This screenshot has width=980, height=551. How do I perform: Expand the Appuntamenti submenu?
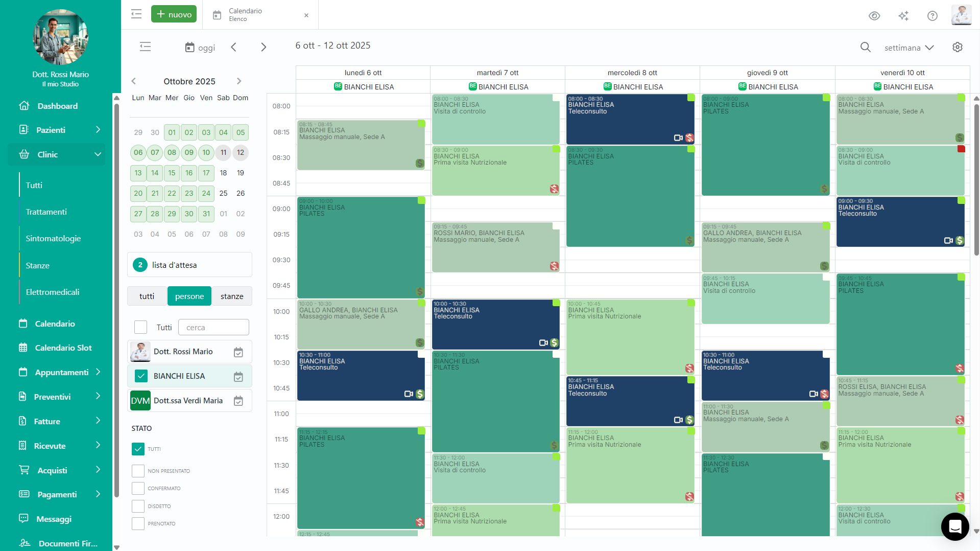[x=98, y=372]
